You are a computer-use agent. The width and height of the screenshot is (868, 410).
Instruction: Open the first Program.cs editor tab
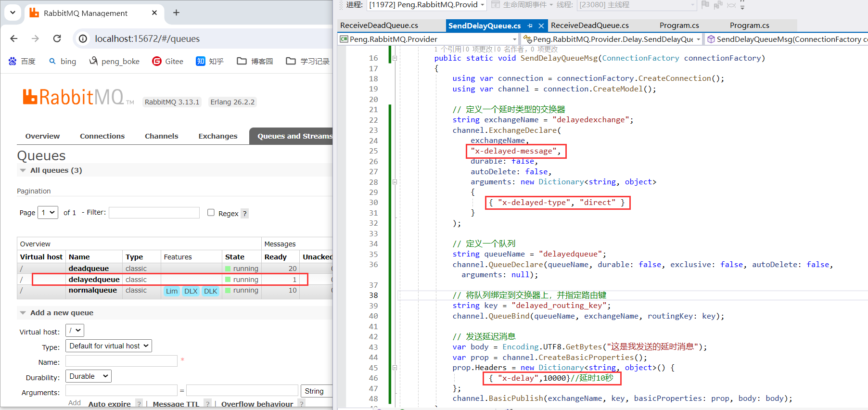(x=679, y=26)
